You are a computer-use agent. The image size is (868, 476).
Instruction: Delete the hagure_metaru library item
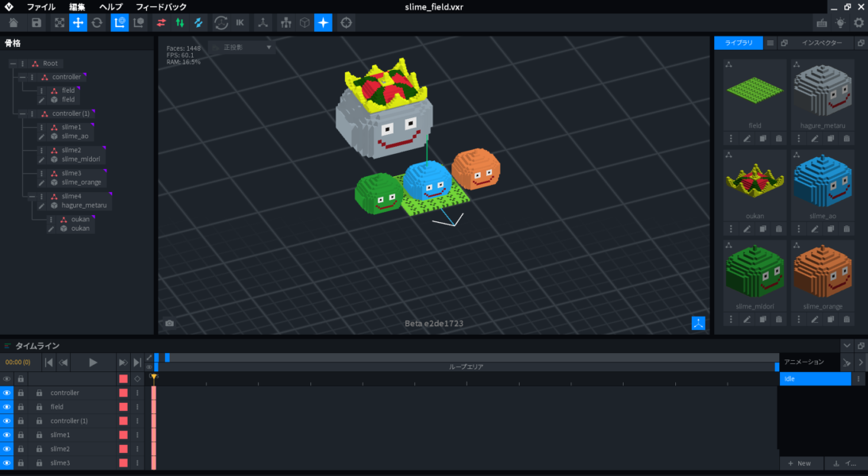(x=847, y=138)
